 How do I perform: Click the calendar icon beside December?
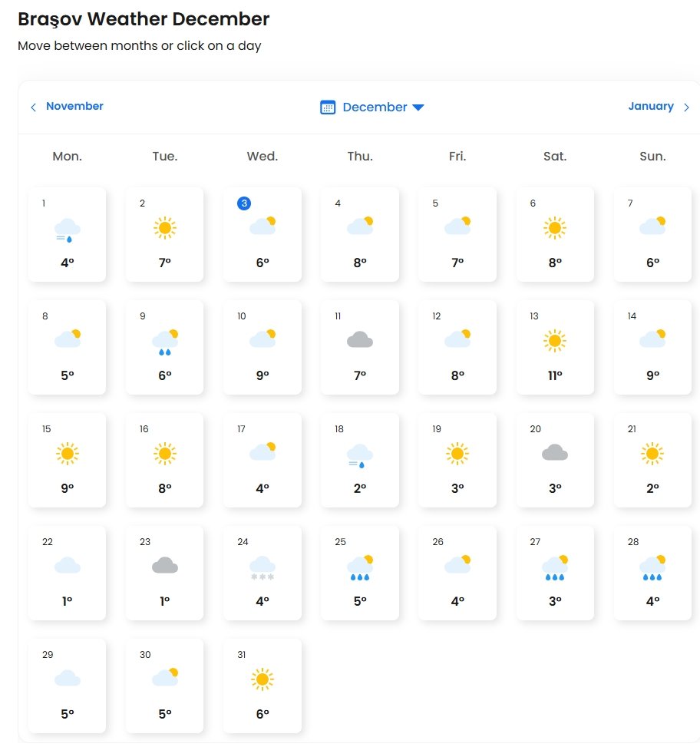(x=328, y=107)
